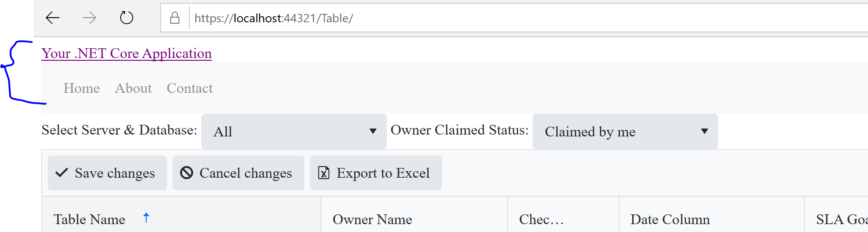Screen dimensions: 868x232
Task: Navigate to the Contact page
Action: point(190,88)
